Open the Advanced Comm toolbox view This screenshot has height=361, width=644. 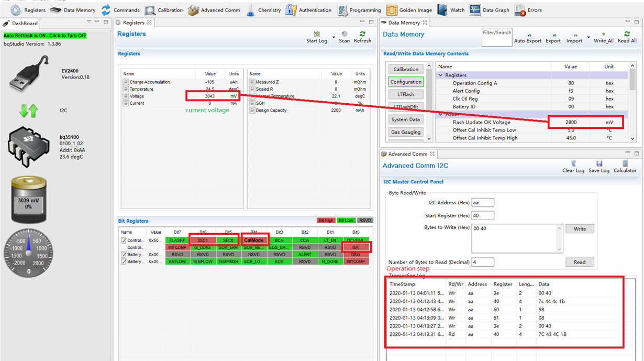[214, 10]
